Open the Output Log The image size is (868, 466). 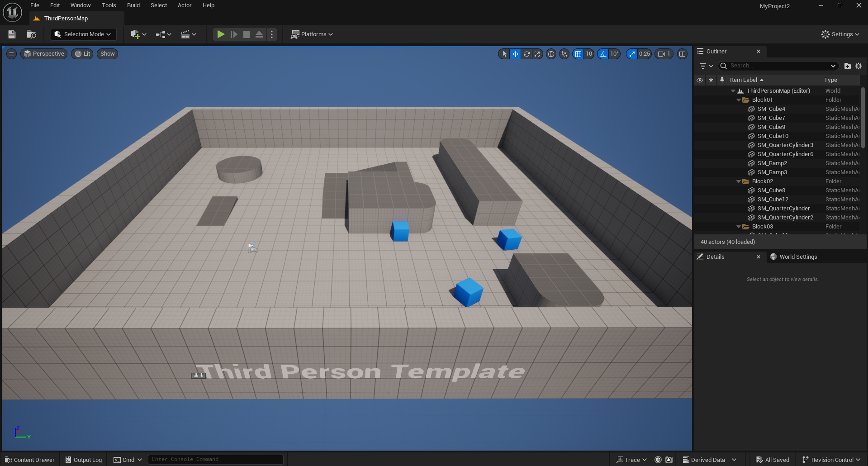84,460
